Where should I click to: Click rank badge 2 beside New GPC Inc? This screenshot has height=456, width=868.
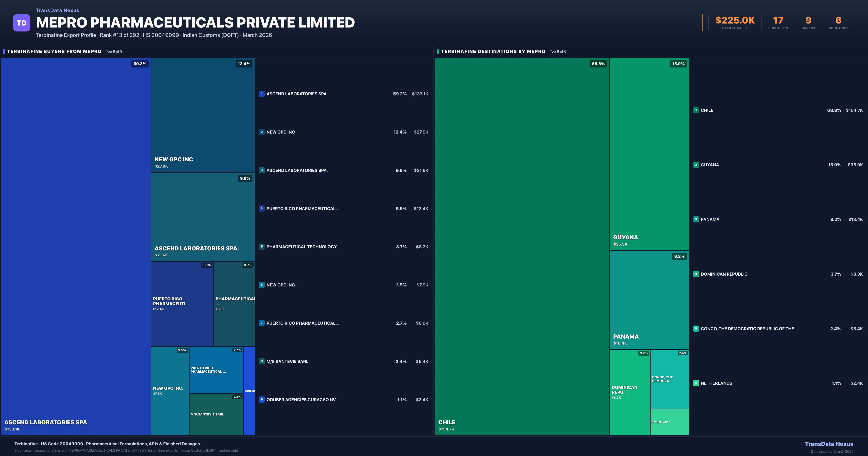pos(261,132)
